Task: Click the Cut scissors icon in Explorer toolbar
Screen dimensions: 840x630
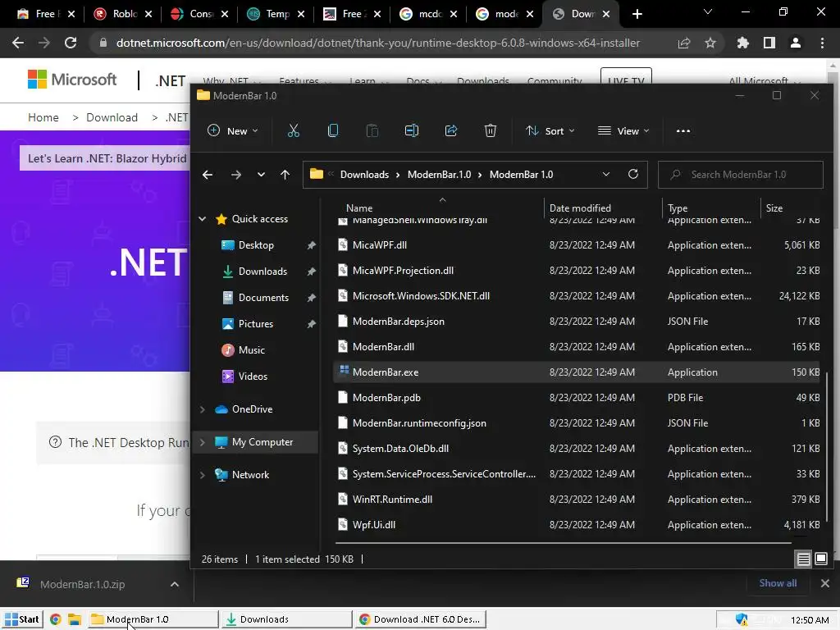Action: [294, 130]
